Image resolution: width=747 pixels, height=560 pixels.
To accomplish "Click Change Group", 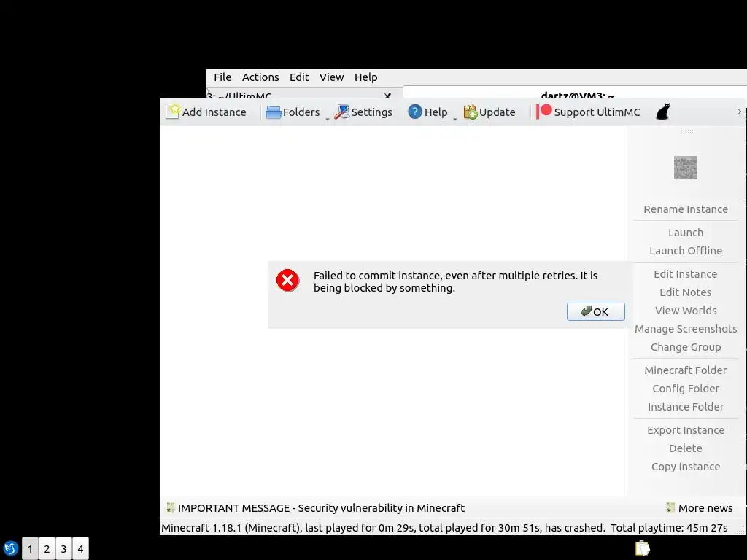I will point(686,346).
